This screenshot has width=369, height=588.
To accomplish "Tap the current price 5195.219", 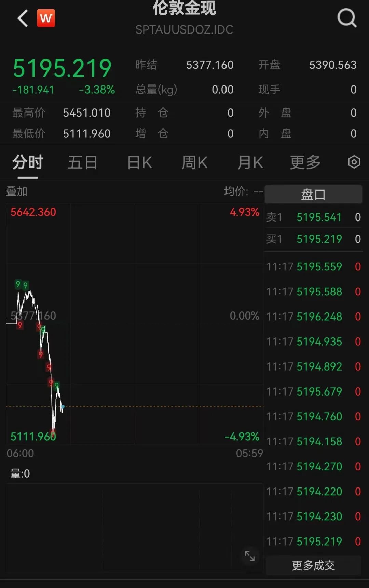I will click(x=62, y=68).
